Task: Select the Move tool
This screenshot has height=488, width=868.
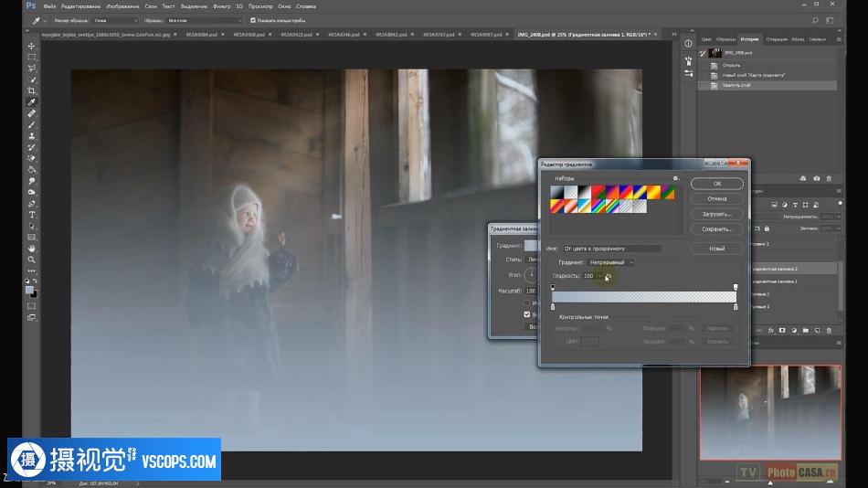Action: pos(31,46)
